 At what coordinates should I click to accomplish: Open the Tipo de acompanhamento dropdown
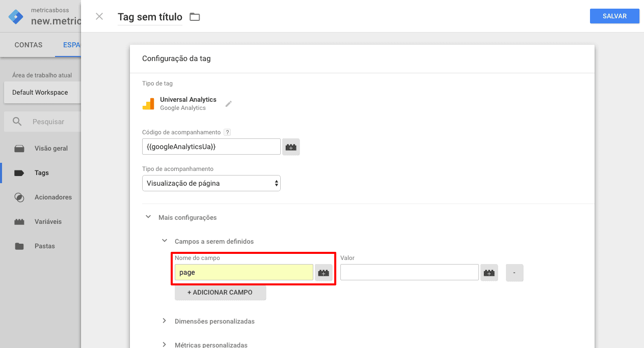[211, 183]
